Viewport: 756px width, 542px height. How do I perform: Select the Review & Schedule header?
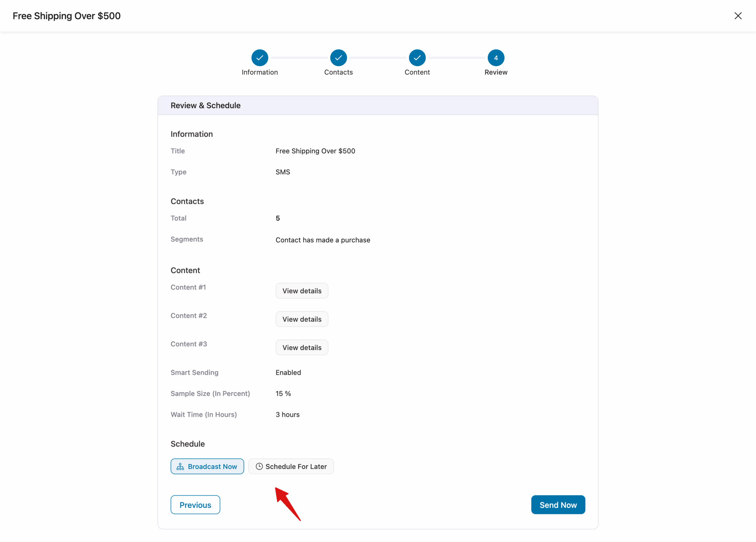click(205, 105)
